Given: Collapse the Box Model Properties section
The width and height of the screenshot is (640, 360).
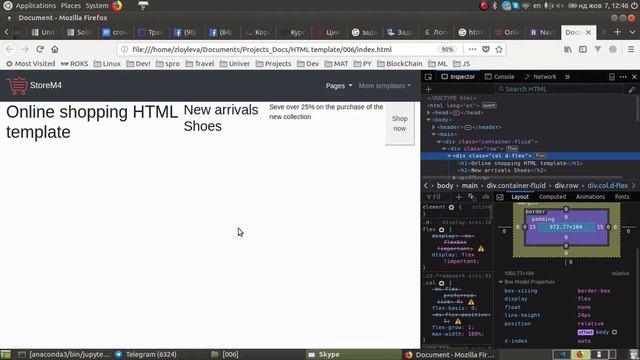Looking at the screenshot, I should click(500, 282).
